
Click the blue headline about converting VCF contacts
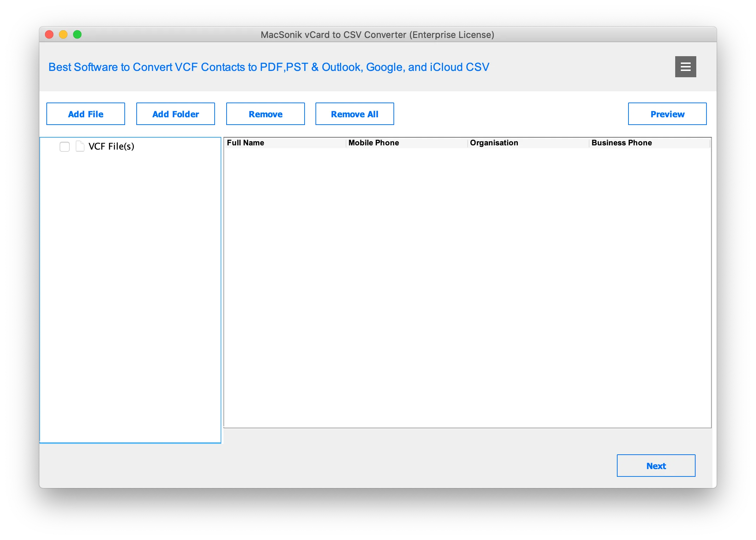pos(269,67)
